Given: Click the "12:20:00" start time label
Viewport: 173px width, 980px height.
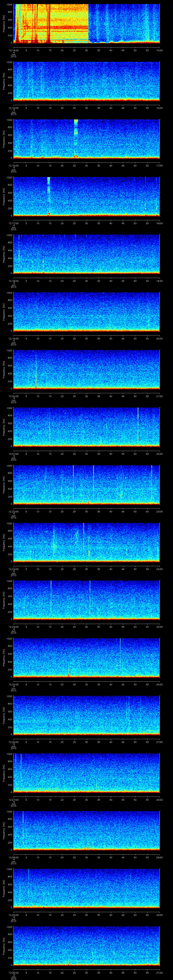Looking at the screenshot, I should click(14, 396).
